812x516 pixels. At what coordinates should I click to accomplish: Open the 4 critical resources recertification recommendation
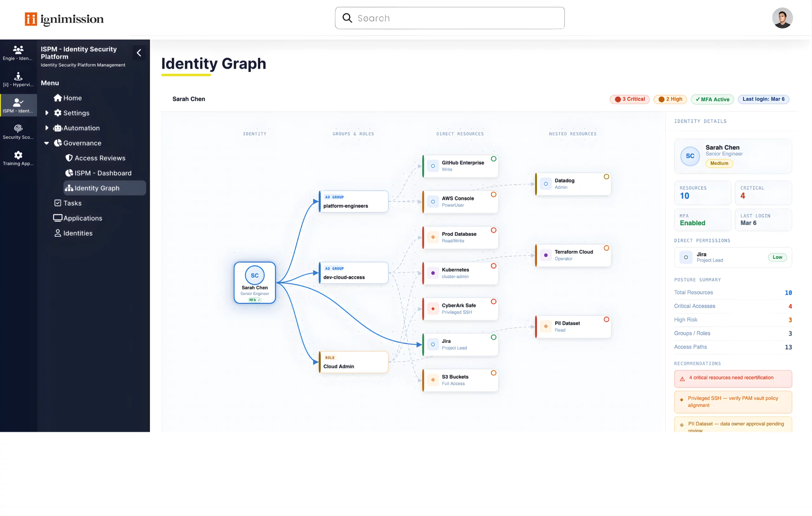point(732,378)
